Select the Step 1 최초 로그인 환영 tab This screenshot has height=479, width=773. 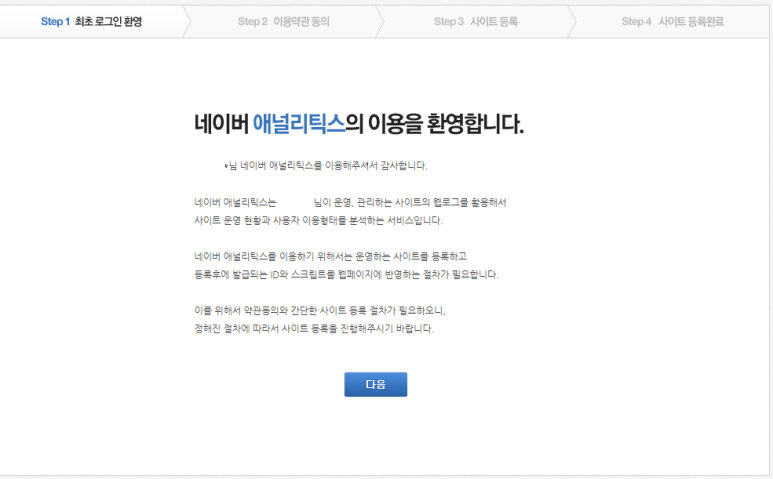(92, 22)
